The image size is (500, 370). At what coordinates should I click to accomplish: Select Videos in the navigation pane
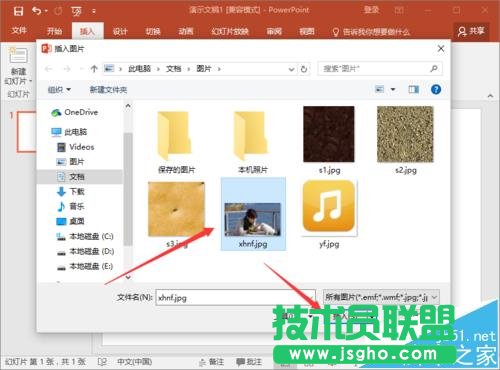(x=76, y=147)
